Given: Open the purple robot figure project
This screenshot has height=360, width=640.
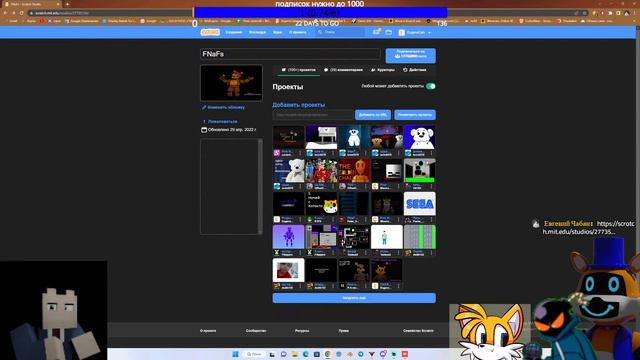Looking at the screenshot, I should (289, 237).
